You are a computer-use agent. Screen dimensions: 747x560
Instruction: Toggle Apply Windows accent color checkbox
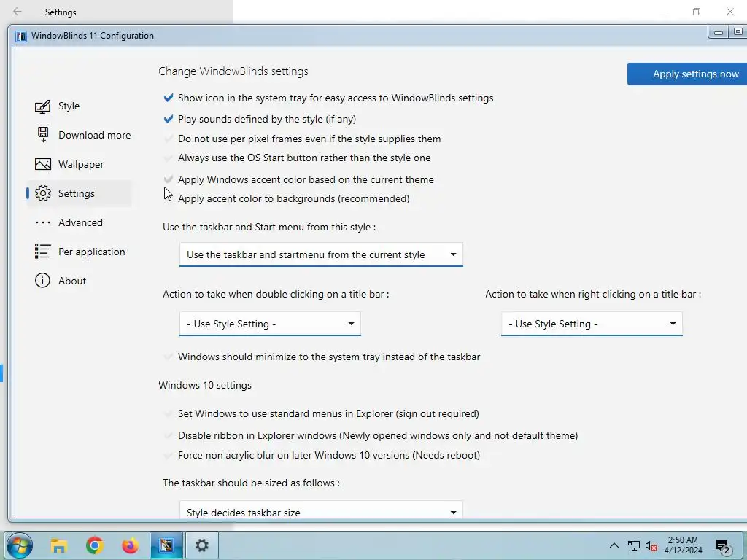[169, 179]
